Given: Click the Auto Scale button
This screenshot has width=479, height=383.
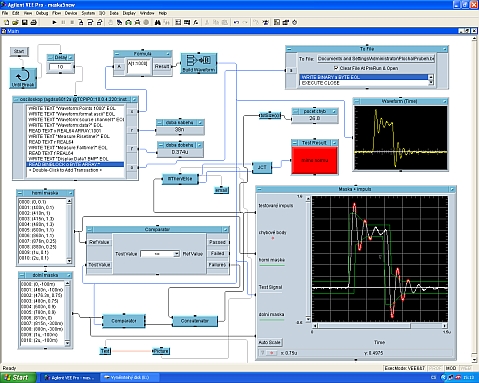Looking at the screenshot, I should pyautogui.click(x=270, y=342).
